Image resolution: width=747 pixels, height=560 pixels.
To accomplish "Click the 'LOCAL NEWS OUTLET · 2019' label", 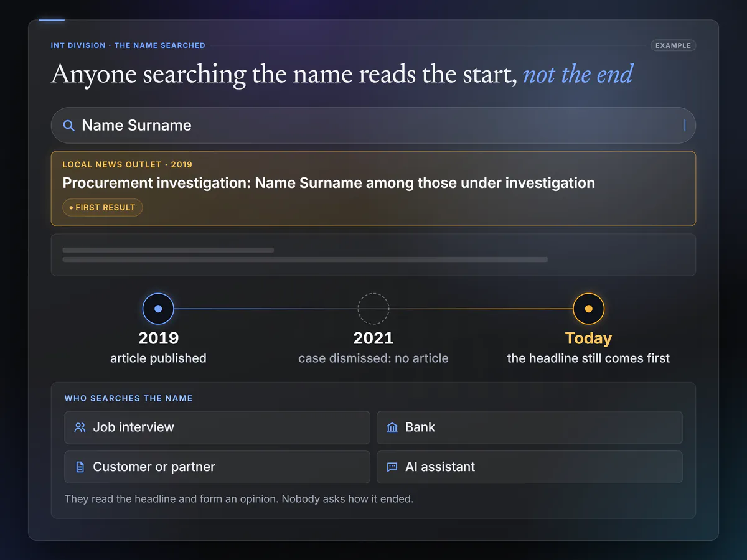I will [128, 165].
